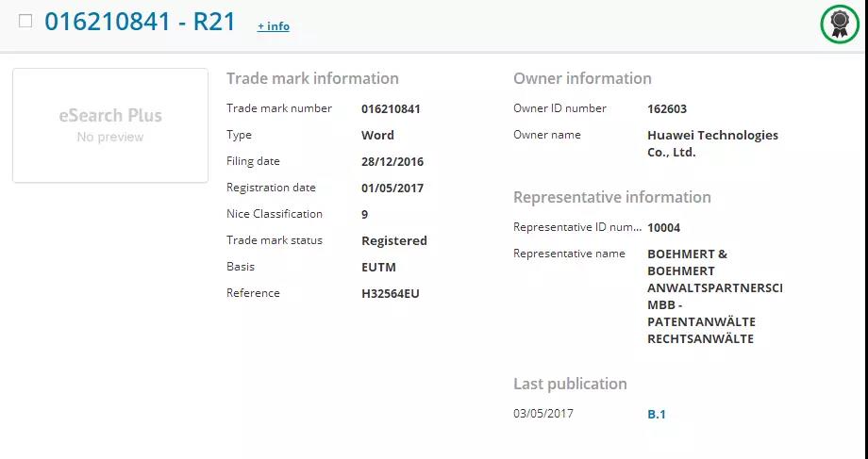
Task: Click the Last publication date 03/05/2017
Action: (x=543, y=414)
